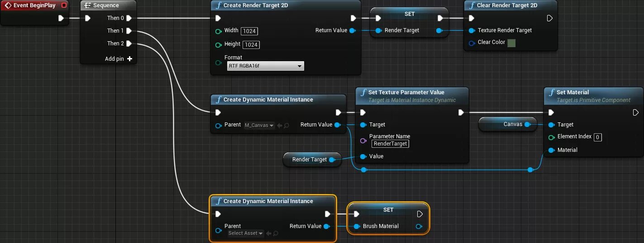Click the Value pin on Set Texture Parameter Value
The image size is (644, 243).
[363, 156]
